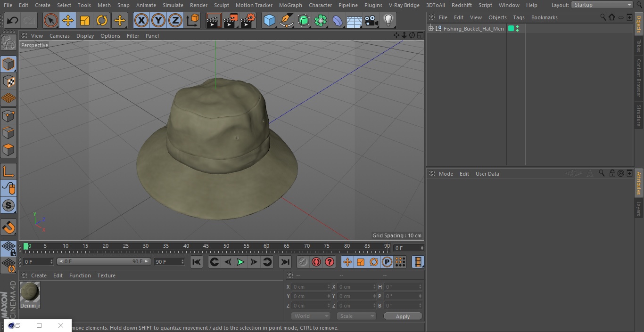This screenshot has width=644, height=332.
Task: Click the start frame 0 F stepper
Action: [x=51, y=261]
